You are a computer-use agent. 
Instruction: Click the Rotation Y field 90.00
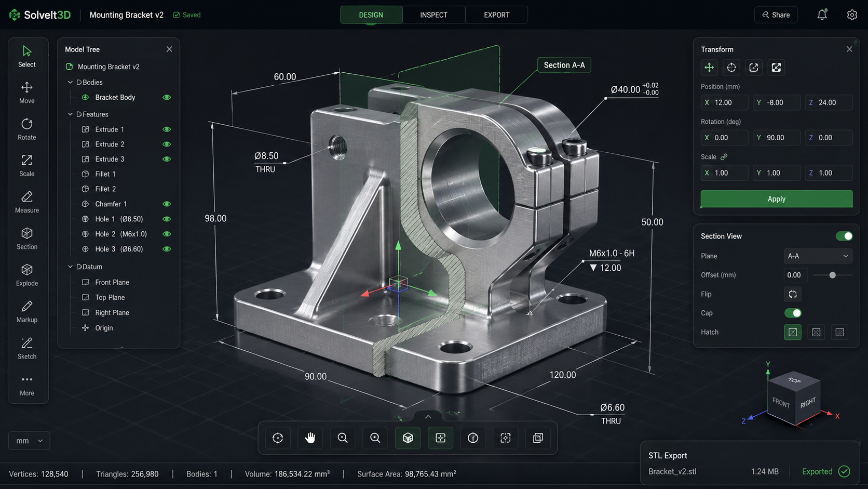(x=777, y=138)
